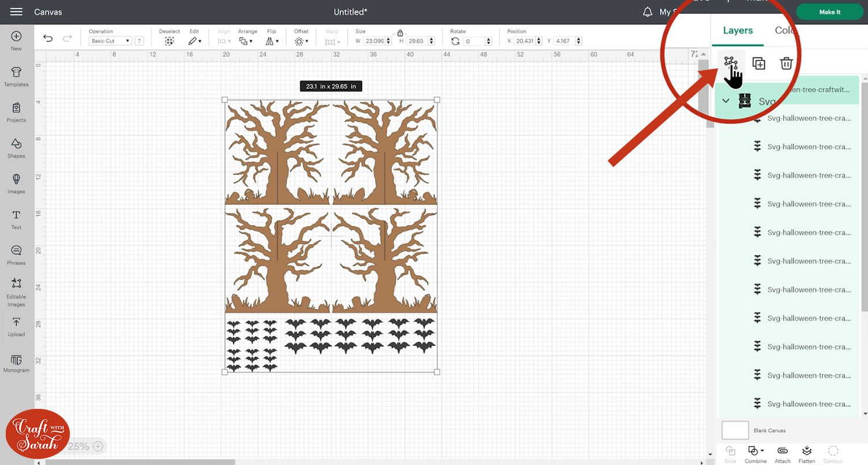Click the Rotate angle input field
The image size is (868, 465).
[474, 41]
